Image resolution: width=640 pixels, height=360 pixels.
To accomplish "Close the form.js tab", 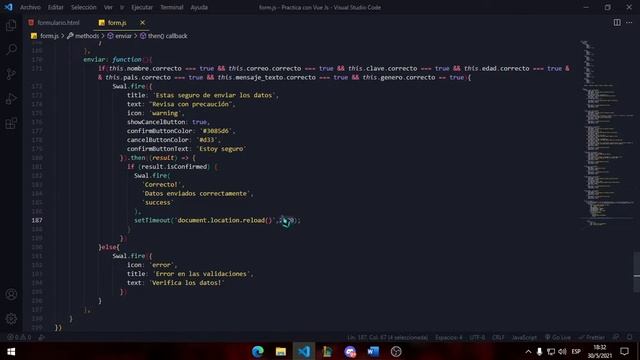I will 142,23.
